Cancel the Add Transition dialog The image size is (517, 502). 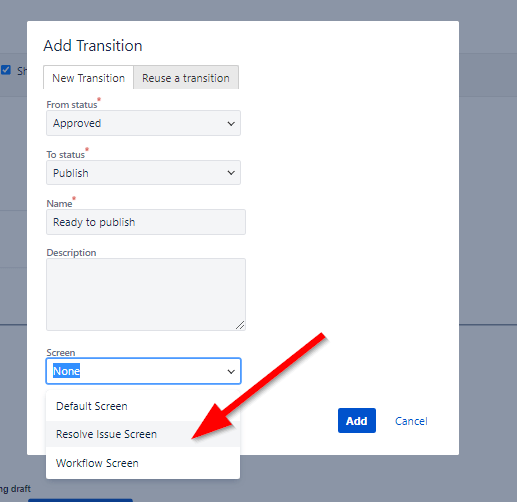point(411,421)
